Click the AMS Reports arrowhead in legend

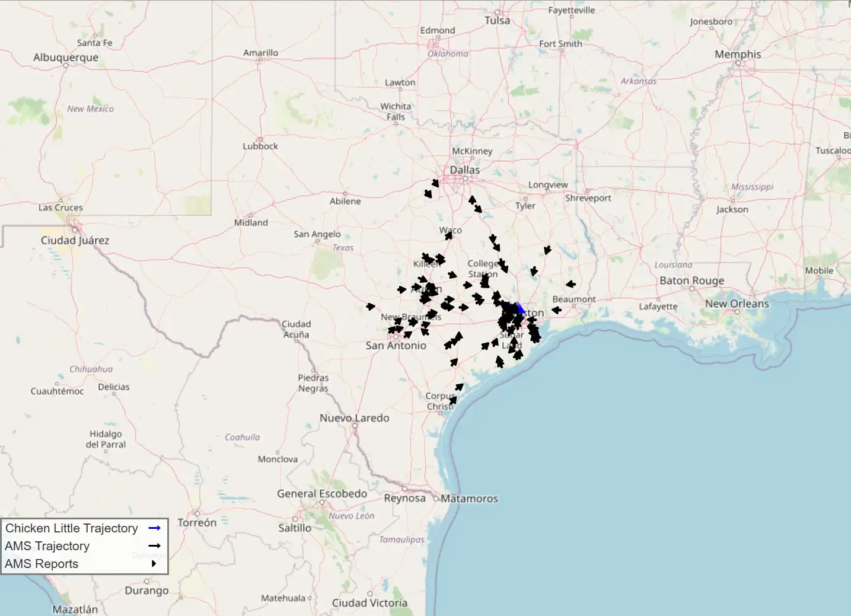click(154, 564)
